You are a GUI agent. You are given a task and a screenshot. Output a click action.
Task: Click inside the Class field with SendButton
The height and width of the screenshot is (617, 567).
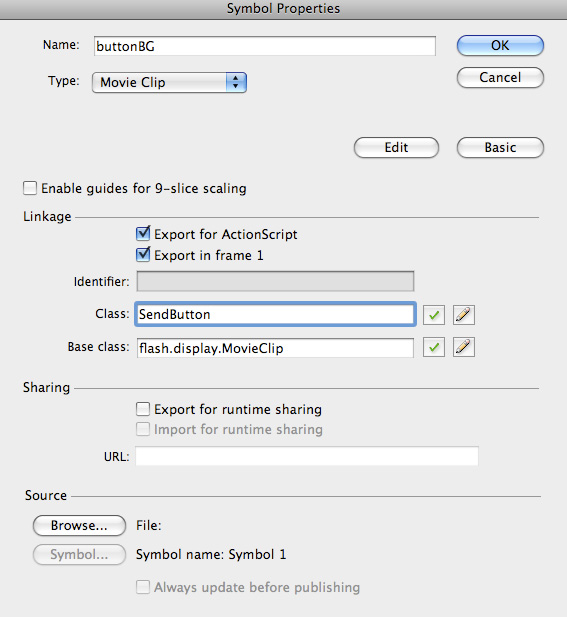pos(275,314)
